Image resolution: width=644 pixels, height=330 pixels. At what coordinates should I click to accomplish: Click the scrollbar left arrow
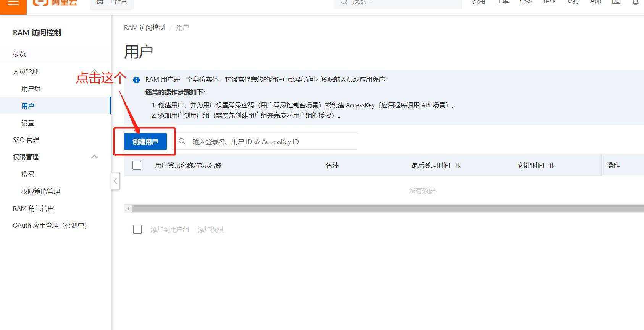coord(128,209)
